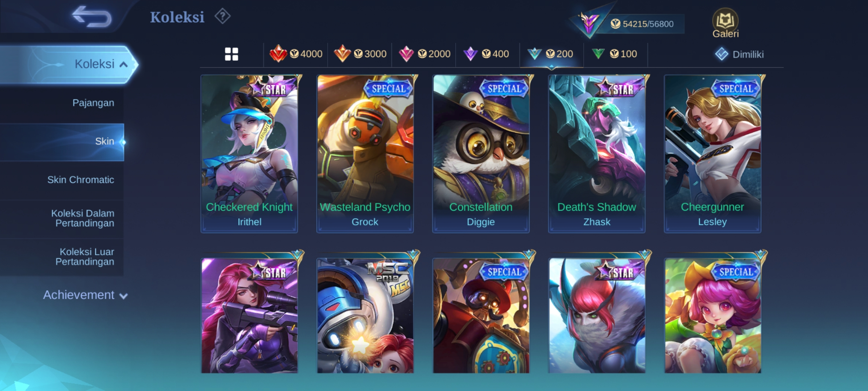Click the collection points progress 54215/56800
This screenshot has width=868, height=391.
(642, 24)
